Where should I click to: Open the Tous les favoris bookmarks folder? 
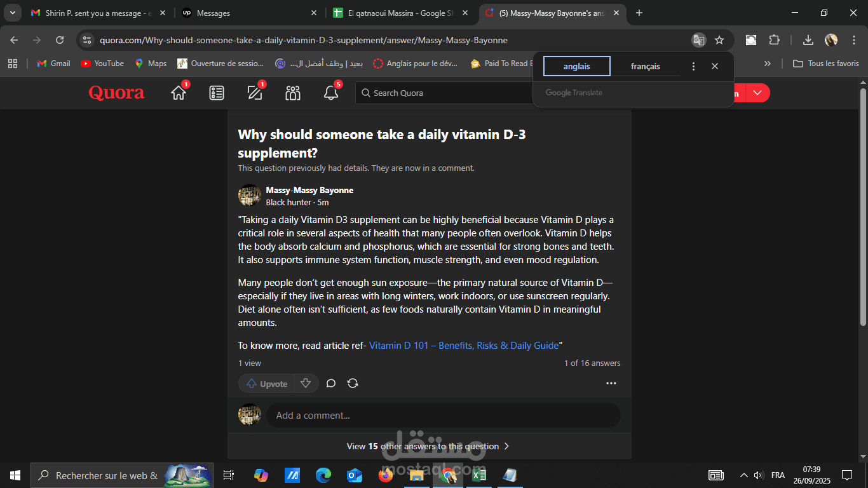coord(826,64)
